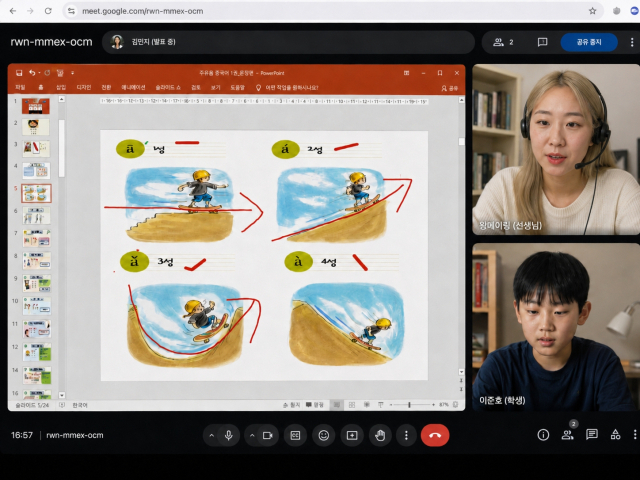
Task: Open PowerPoint ribbon display options icon
Action: (x=407, y=73)
